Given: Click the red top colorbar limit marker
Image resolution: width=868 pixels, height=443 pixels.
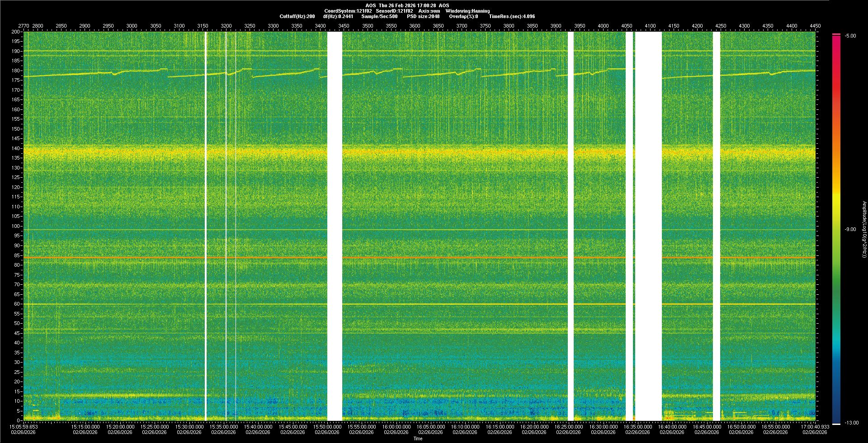Looking at the screenshot, I should (x=836, y=34).
